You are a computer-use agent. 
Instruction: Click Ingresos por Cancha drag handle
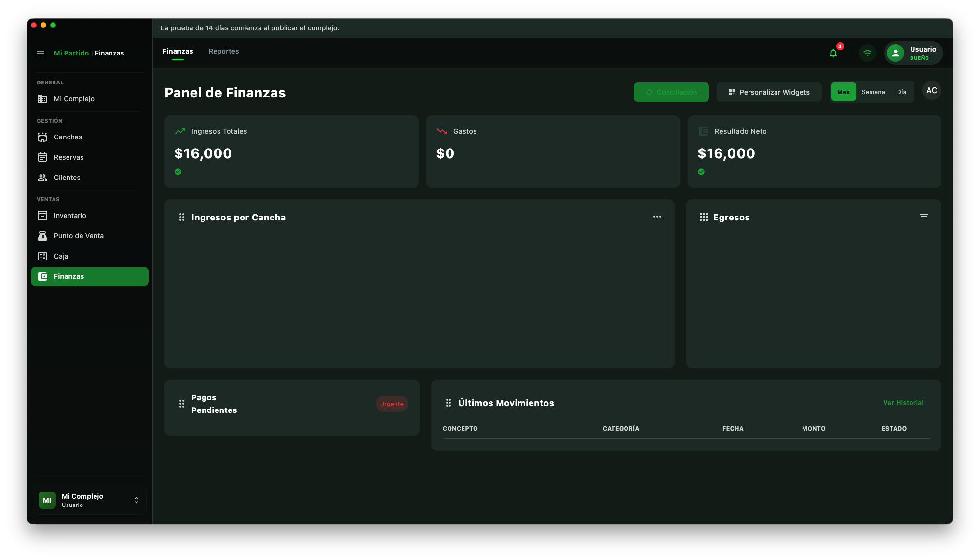(182, 217)
